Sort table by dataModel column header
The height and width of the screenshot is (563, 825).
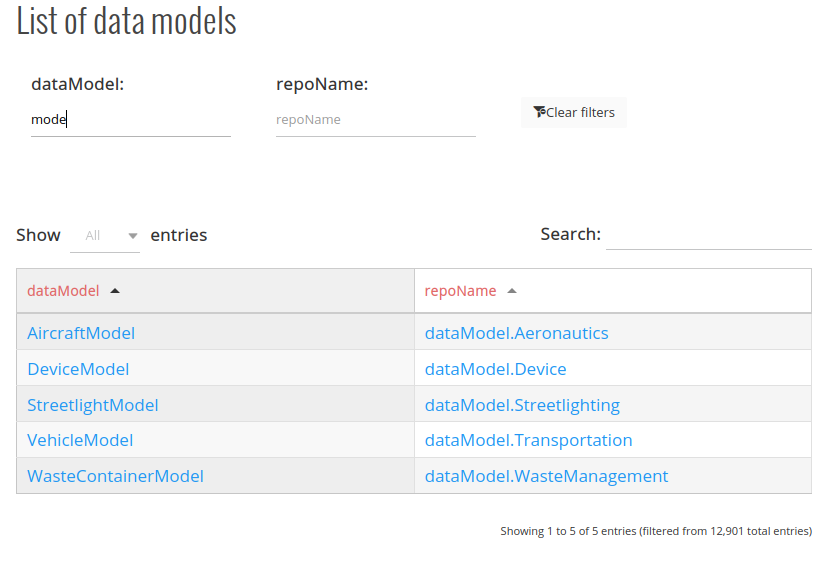63,291
